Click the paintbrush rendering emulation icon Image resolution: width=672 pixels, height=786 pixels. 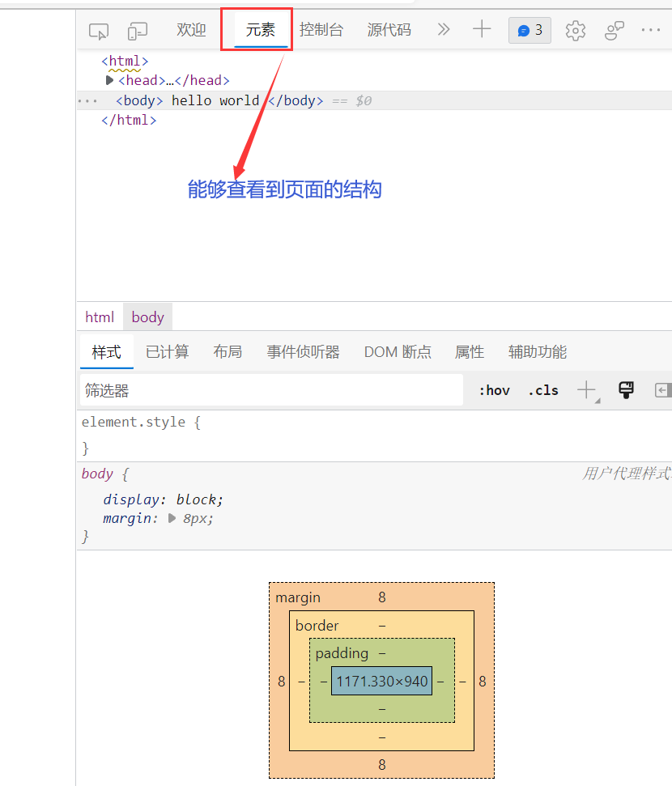coord(626,390)
